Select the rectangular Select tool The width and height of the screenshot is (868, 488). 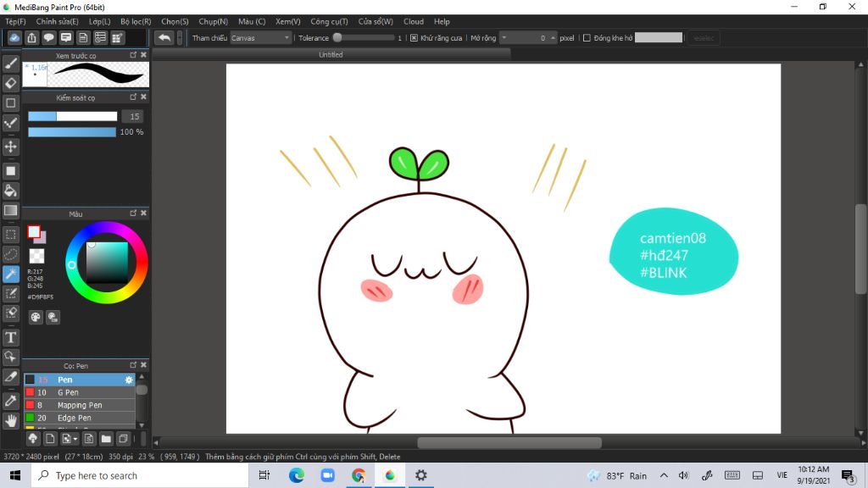coord(10,235)
